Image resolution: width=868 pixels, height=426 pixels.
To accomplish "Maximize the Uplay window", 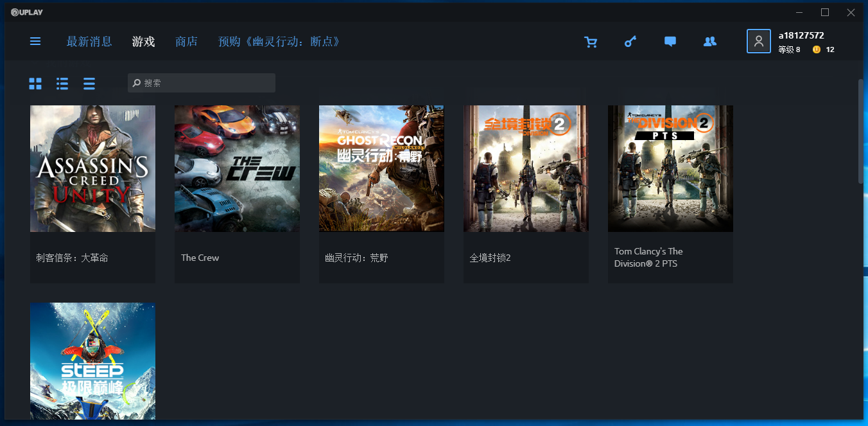I will [x=825, y=12].
